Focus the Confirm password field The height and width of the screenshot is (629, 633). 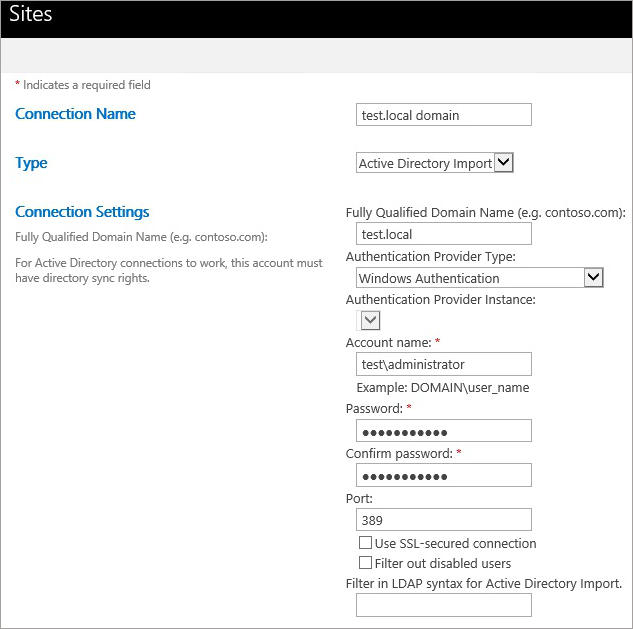click(x=444, y=475)
